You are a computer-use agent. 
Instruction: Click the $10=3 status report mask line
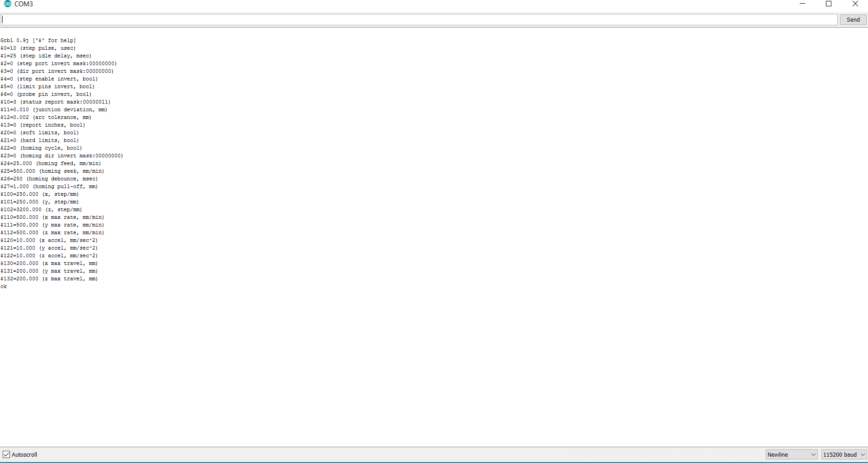click(x=55, y=102)
